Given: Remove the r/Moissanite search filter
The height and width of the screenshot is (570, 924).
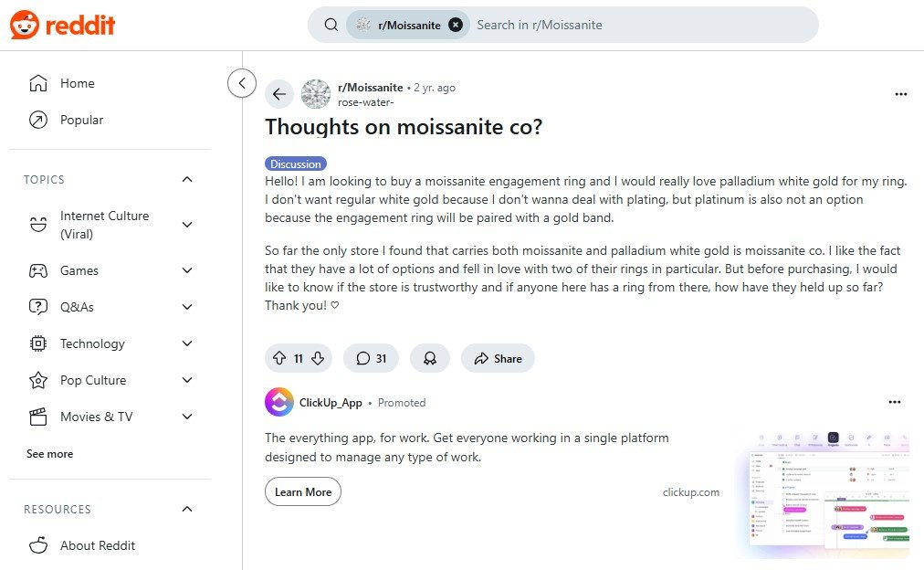Looking at the screenshot, I should click(x=456, y=25).
